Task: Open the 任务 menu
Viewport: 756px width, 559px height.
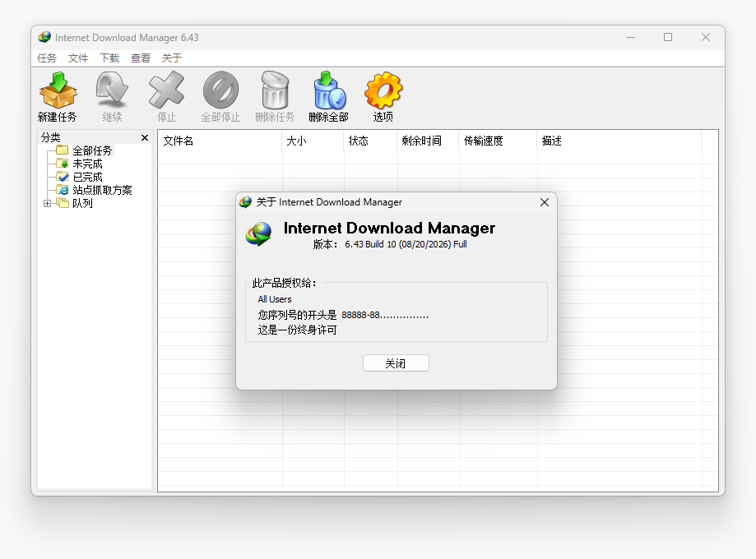Action: pos(47,58)
